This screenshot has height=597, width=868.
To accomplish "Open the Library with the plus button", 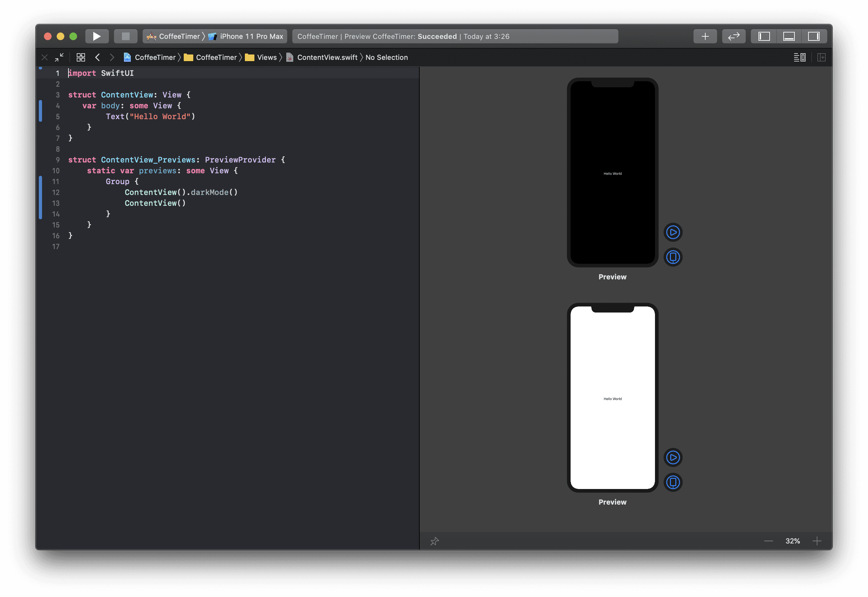I will [x=705, y=36].
